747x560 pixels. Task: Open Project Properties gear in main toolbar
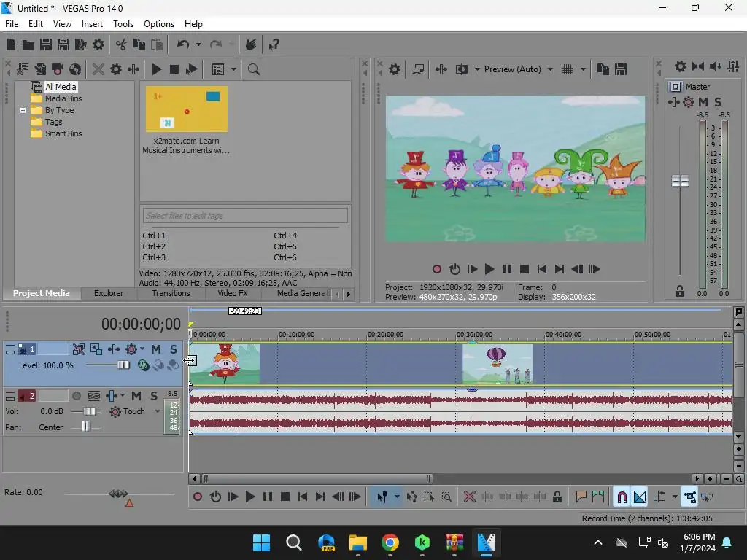[x=98, y=44]
